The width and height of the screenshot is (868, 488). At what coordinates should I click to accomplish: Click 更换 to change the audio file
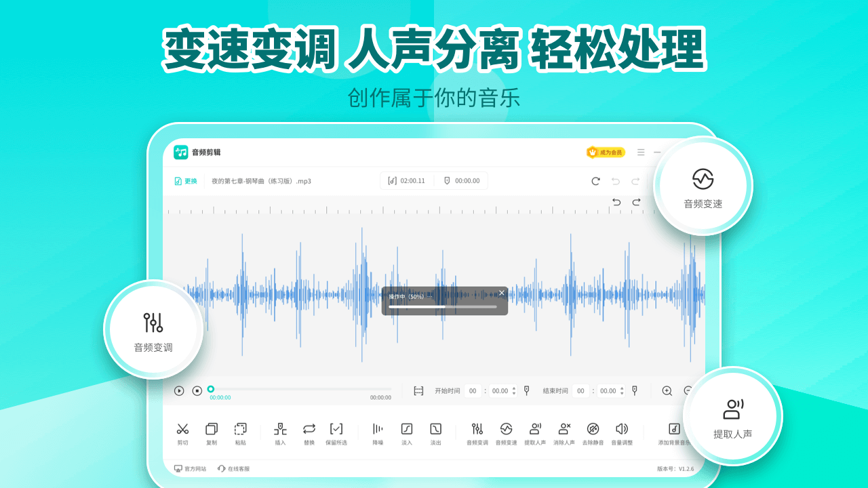[186, 181]
